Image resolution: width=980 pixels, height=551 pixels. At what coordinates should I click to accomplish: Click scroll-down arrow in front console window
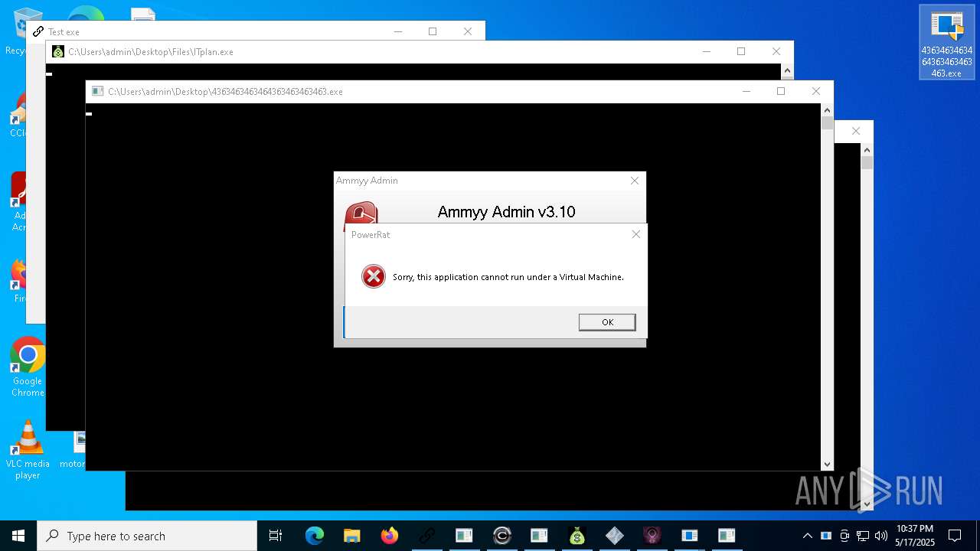827,464
